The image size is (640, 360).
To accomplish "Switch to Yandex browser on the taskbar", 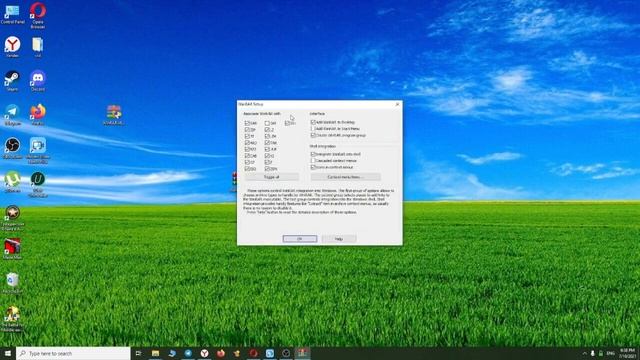I will 204,353.
